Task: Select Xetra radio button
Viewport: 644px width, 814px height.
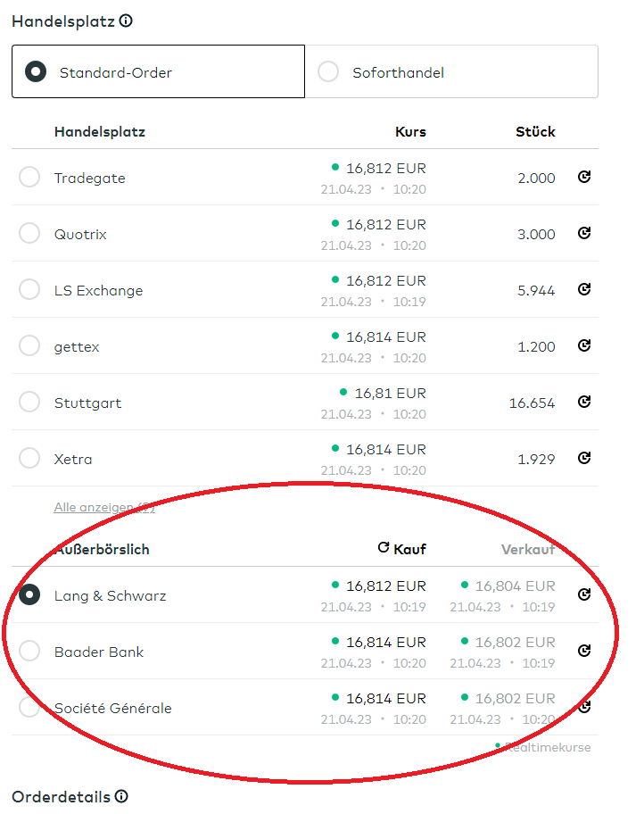Action: [x=29, y=459]
